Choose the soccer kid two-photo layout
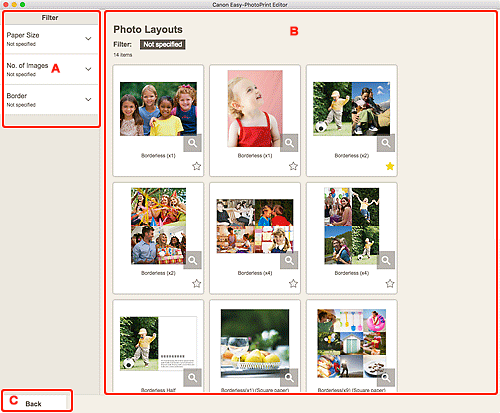Viewport: 500px width, 413px height. (x=351, y=109)
